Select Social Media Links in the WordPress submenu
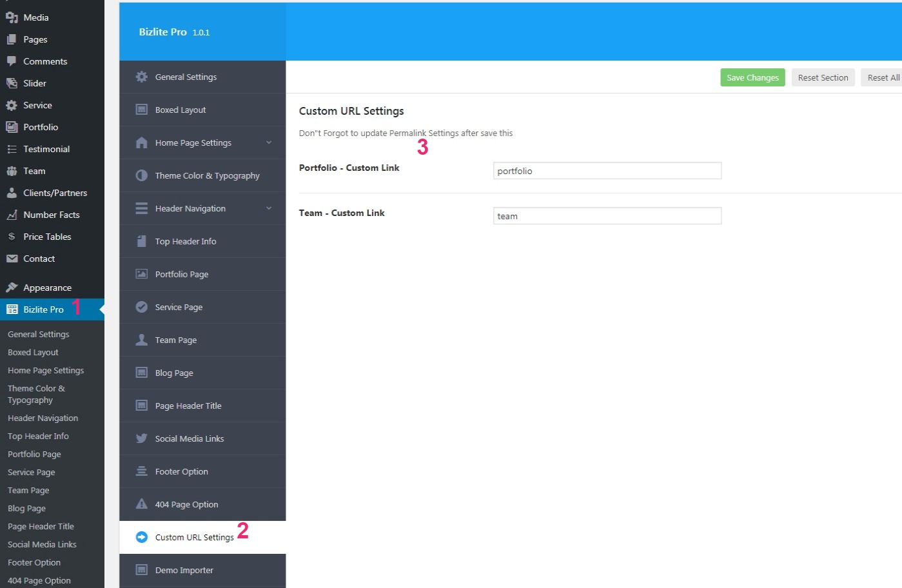The height and width of the screenshot is (588, 902). pyautogui.click(x=42, y=544)
